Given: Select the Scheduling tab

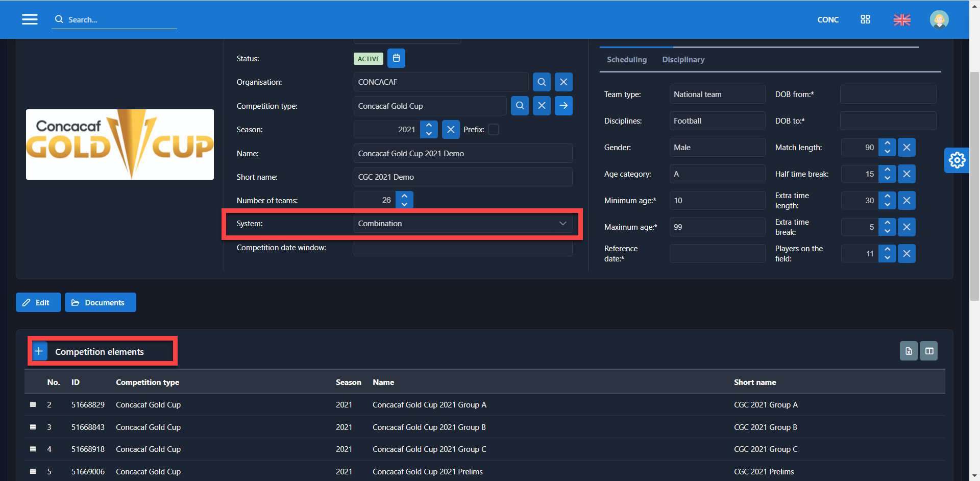Looking at the screenshot, I should [x=626, y=60].
